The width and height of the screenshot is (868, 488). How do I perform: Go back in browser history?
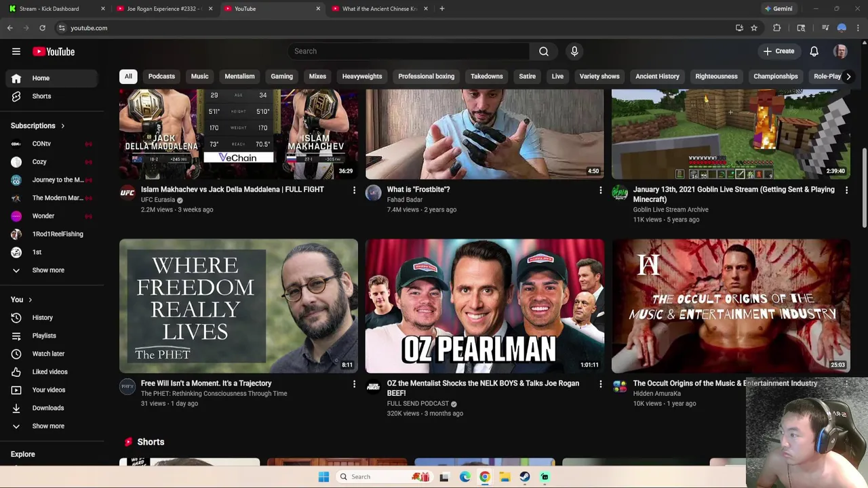[x=10, y=28]
